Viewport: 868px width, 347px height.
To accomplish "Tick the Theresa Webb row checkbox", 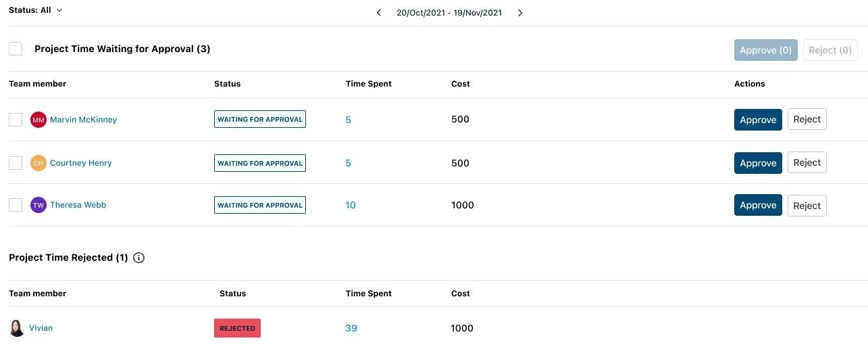I will tap(16, 205).
